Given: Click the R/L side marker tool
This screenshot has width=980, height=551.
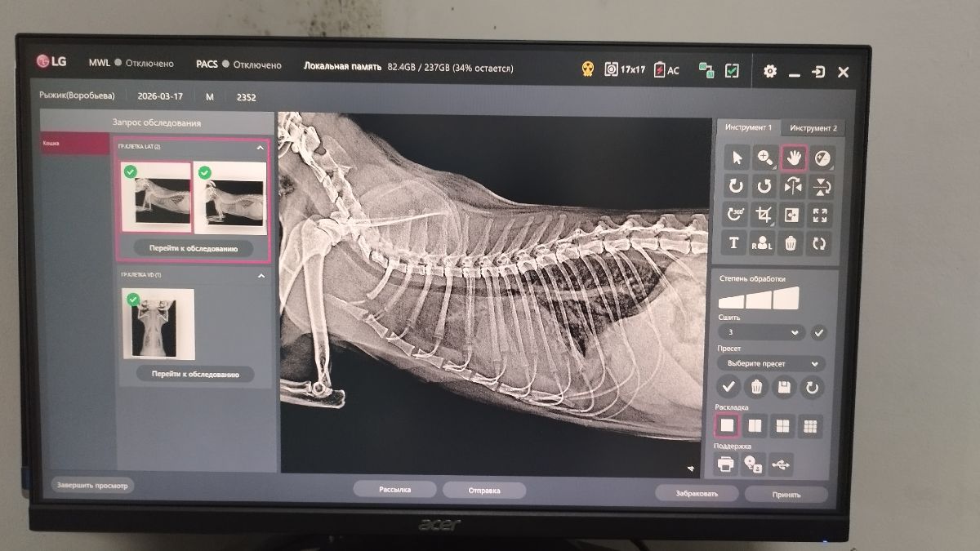Looking at the screenshot, I should click(x=764, y=242).
